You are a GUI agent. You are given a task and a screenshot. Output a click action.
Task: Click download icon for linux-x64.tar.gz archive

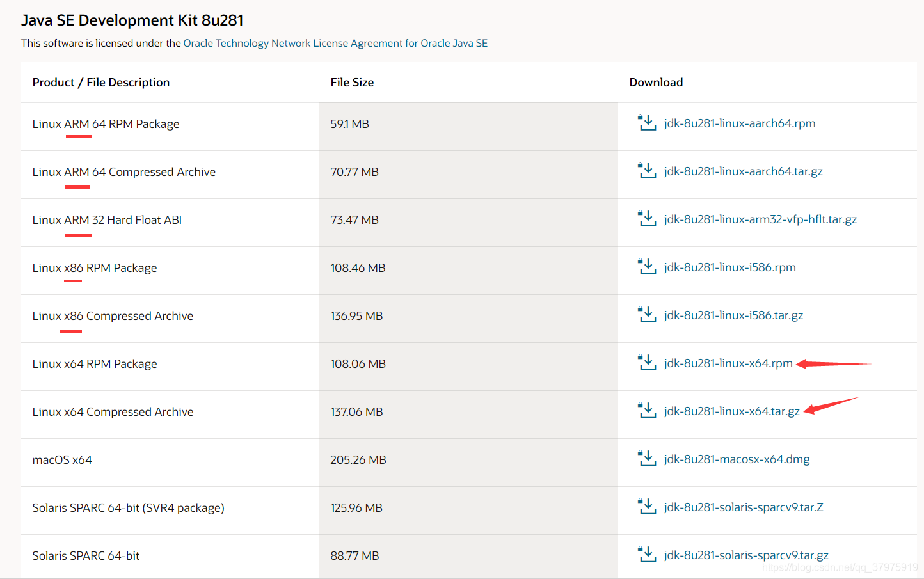click(647, 411)
